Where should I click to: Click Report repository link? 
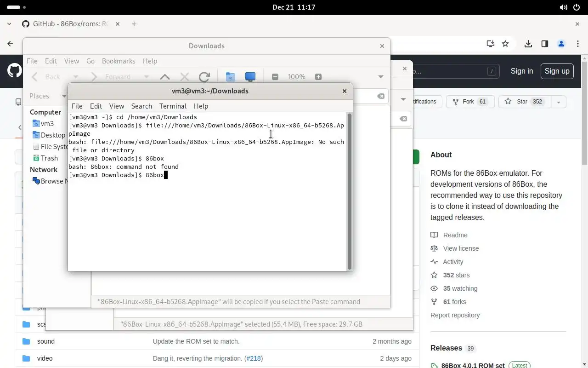click(455, 315)
